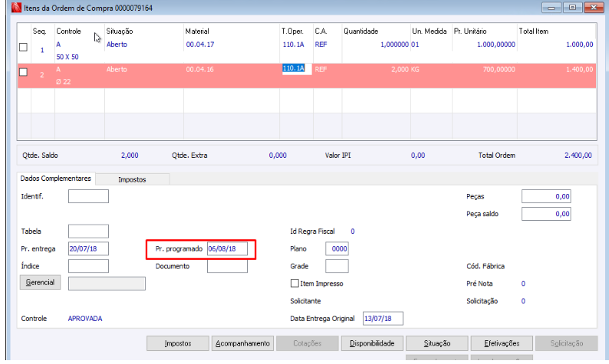Open the Acompanhamento button
This screenshot has height=364, width=609.
point(242,343)
